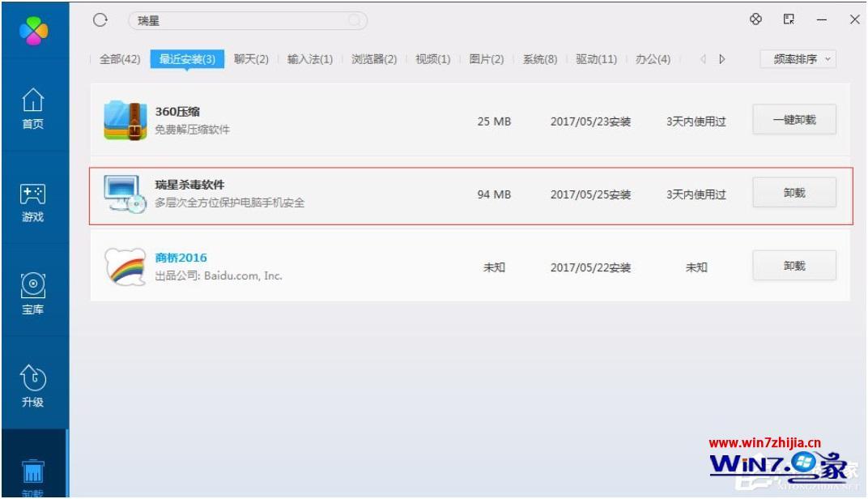Switch to the 全部(42) tab
This screenshot has width=868, height=499.
[120, 59]
